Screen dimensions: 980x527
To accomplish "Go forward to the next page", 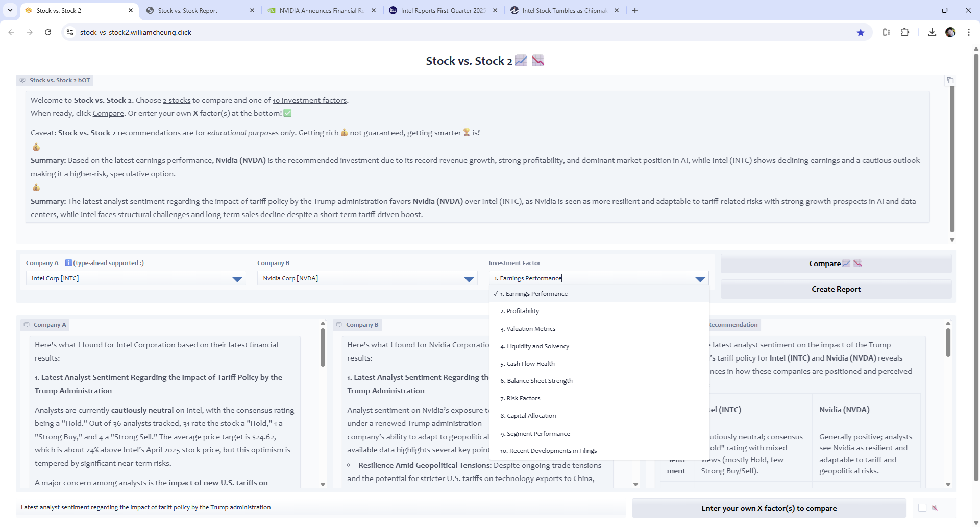I will click(30, 32).
